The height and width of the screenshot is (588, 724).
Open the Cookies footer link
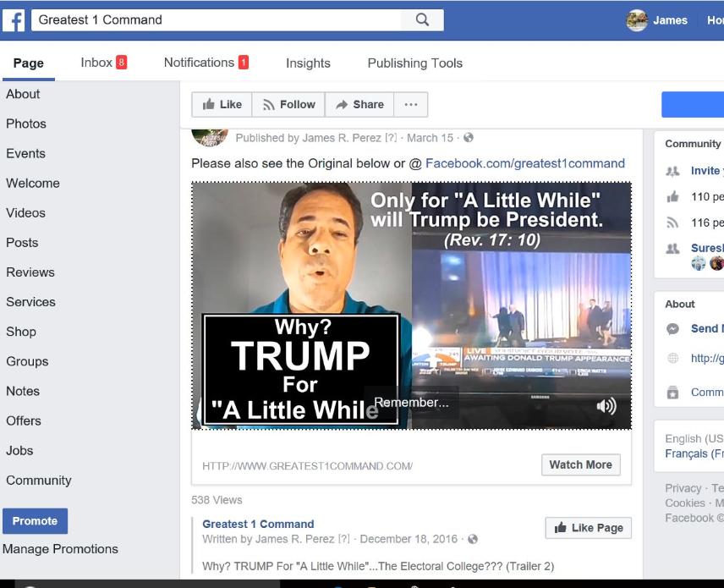click(x=685, y=503)
